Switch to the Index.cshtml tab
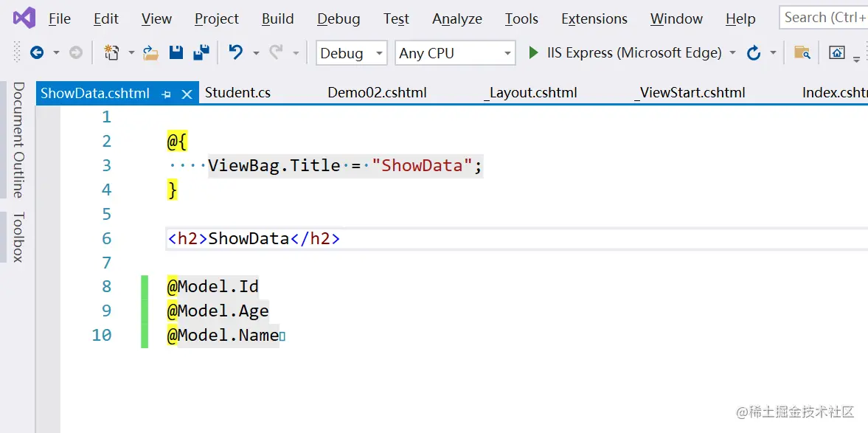This screenshot has width=868, height=433. tap(834, 93)
